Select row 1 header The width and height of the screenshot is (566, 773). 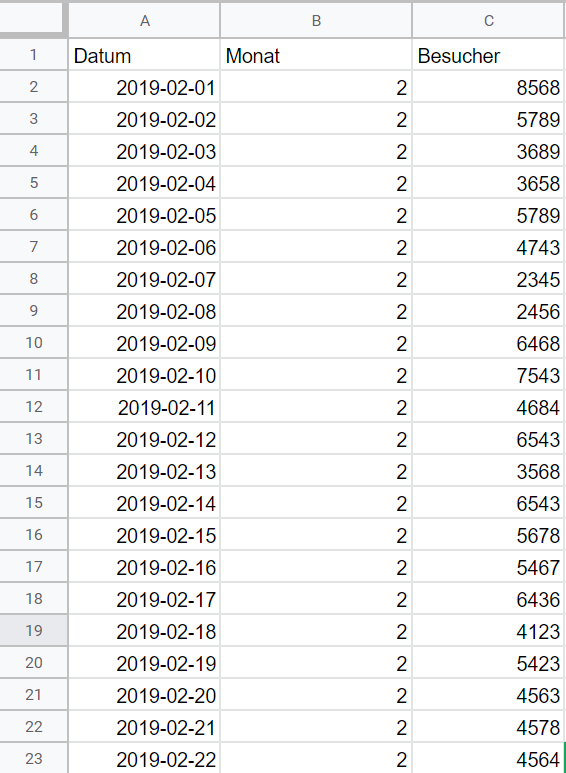[x=34, y=54]
